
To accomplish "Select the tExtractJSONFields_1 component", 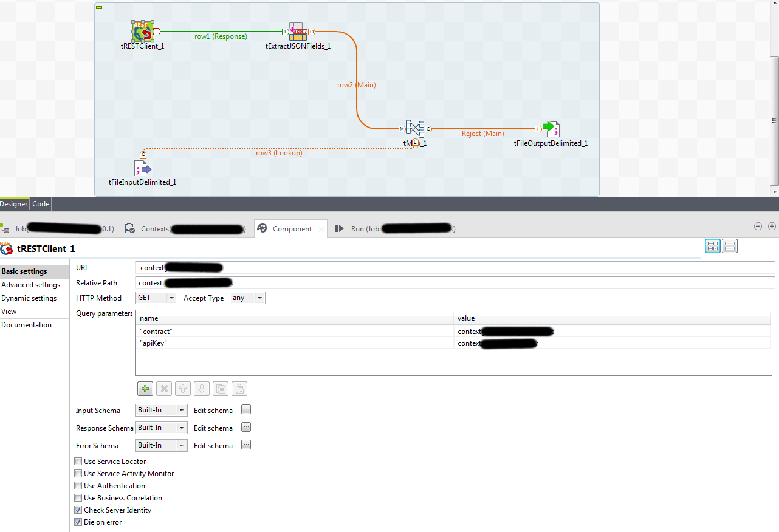I will point(297,32).
